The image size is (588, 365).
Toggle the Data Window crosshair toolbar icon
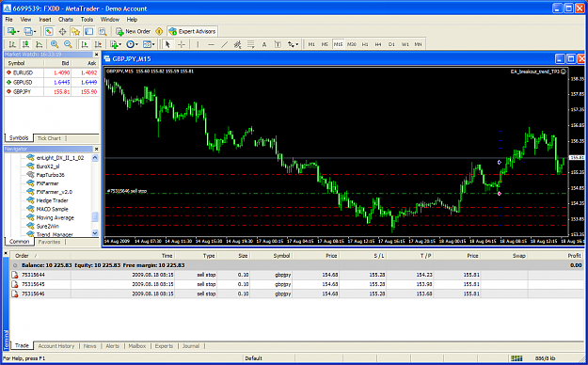click(x=62, y=31)
